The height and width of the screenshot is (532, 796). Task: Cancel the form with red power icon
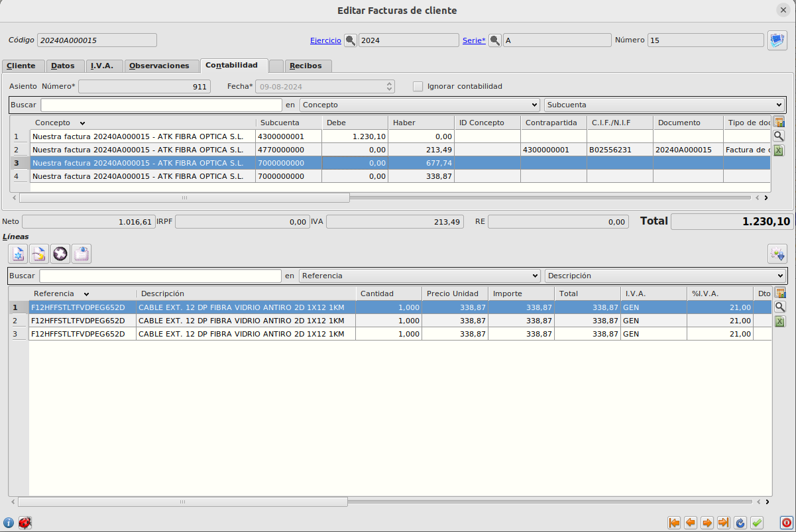(x=786, y=522)
